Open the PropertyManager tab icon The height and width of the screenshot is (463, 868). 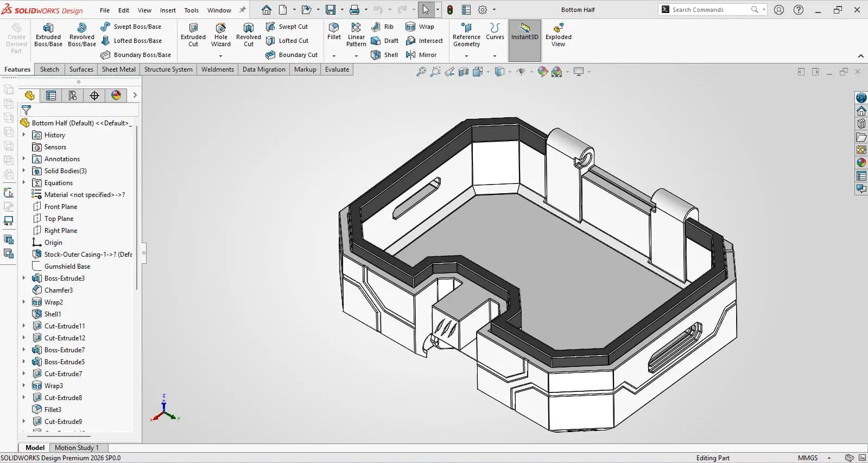[51, 96]
